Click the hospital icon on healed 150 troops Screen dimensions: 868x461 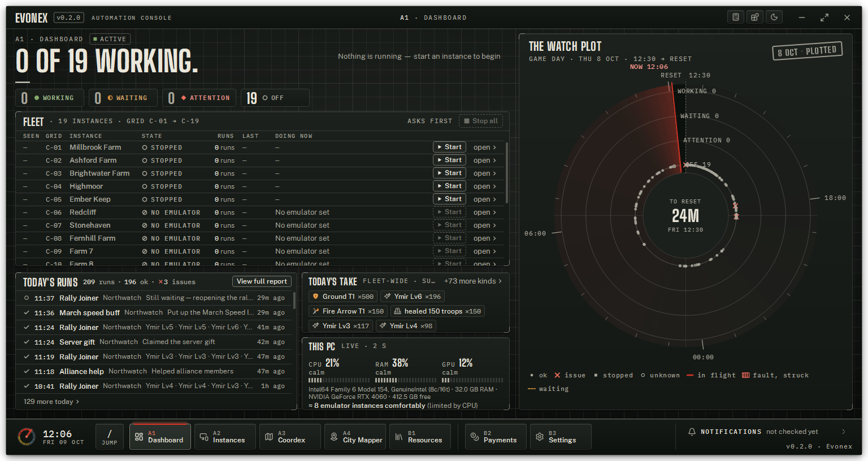(x=397, y=311)
